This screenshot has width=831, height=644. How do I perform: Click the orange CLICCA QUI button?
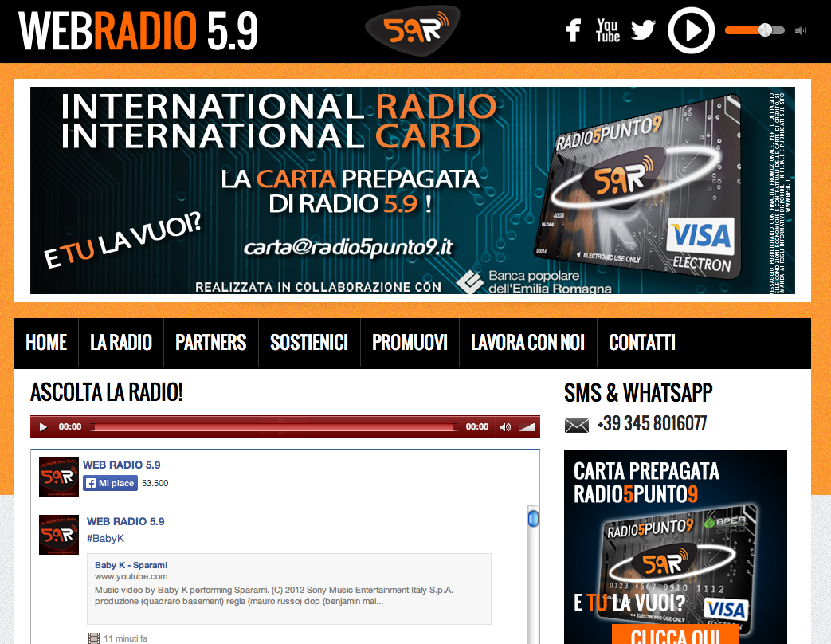coord(675,634)
